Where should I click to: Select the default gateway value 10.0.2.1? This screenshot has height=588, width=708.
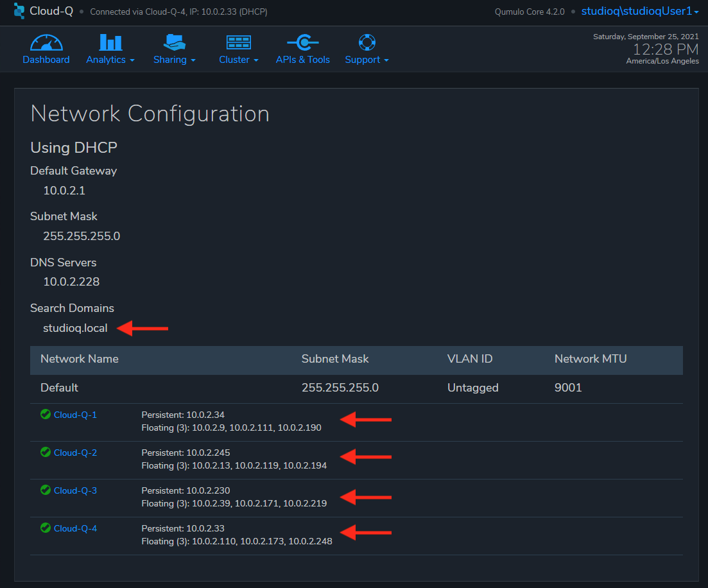64,191
